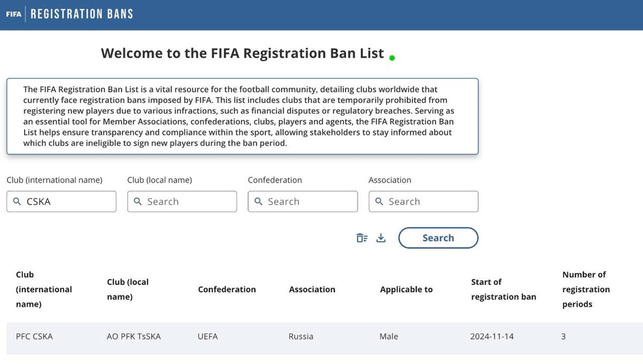Click the Confederation column header
This screenshot has width=643, height=364.
pos(227,290)
